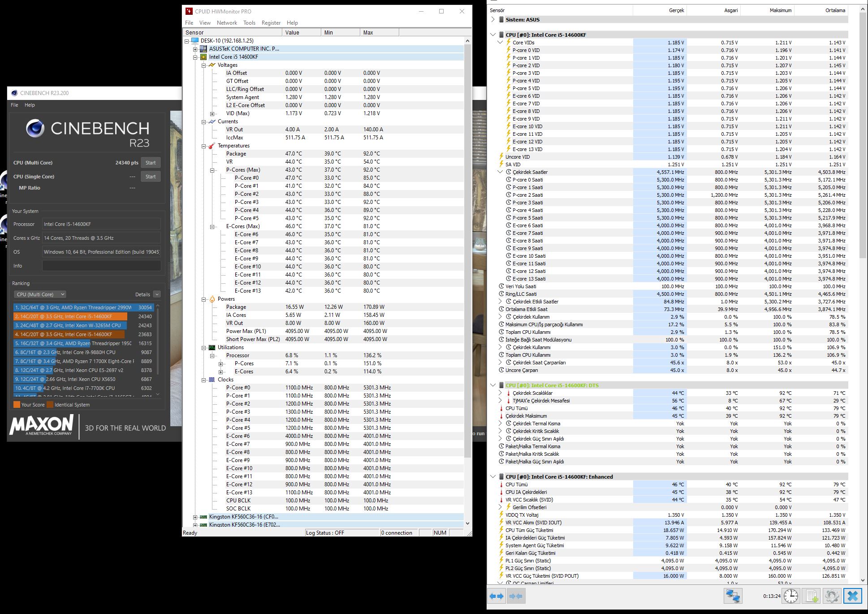This screenshot has height=614, width=868.
Task: Expand Çekirdek Etkili Saatler in HWiNFO
Action: 500,302
